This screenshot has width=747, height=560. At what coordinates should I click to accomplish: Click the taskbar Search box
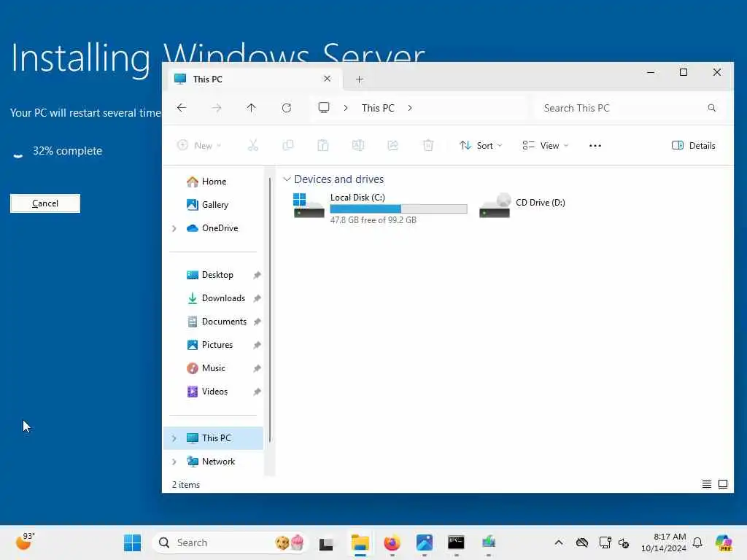coord(231,542)
